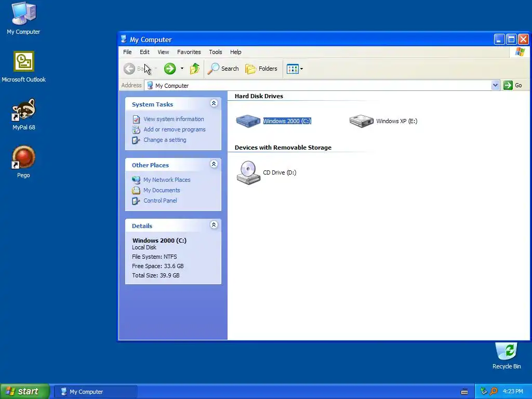Collapse the Other Places panel

click(x=214, y=164)
